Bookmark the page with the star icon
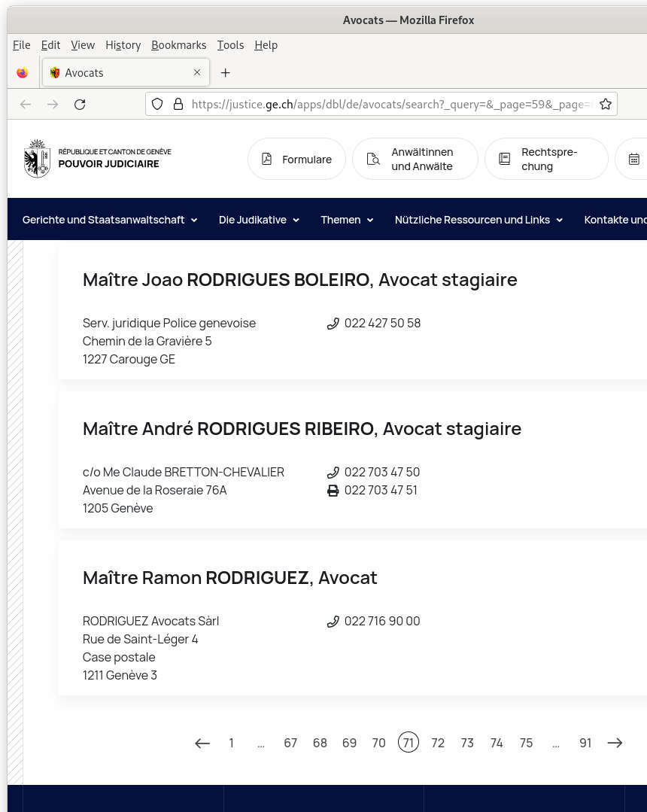 (606, 104)
